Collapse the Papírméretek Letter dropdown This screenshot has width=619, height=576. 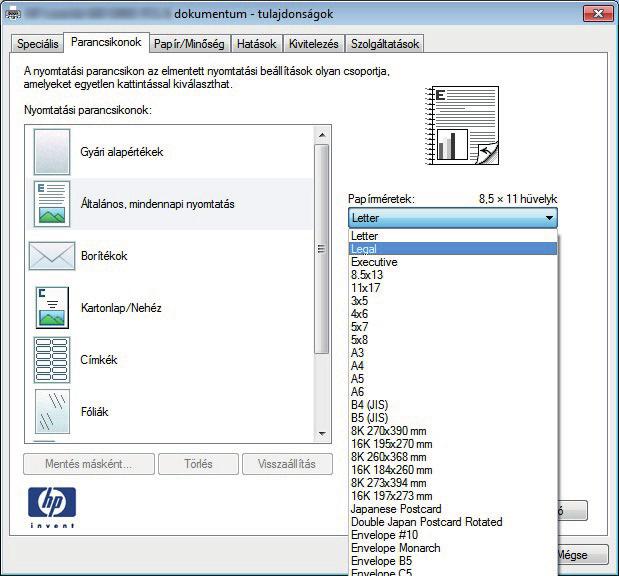pos(452,218)
